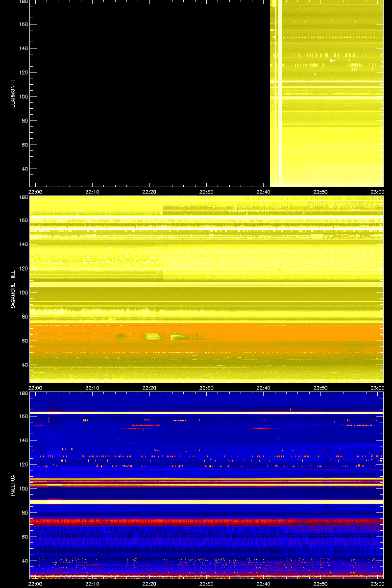The image size is (392, 588).
Task: Click the 22:50 tick label under Palehua panel
Action: (320, 584)
